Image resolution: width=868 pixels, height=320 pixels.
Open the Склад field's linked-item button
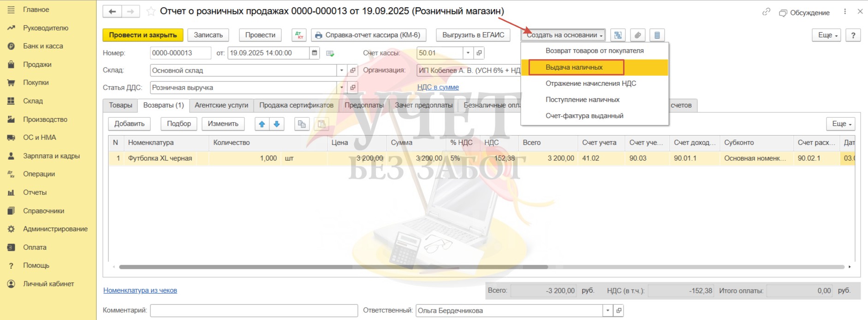pos(353,70)
